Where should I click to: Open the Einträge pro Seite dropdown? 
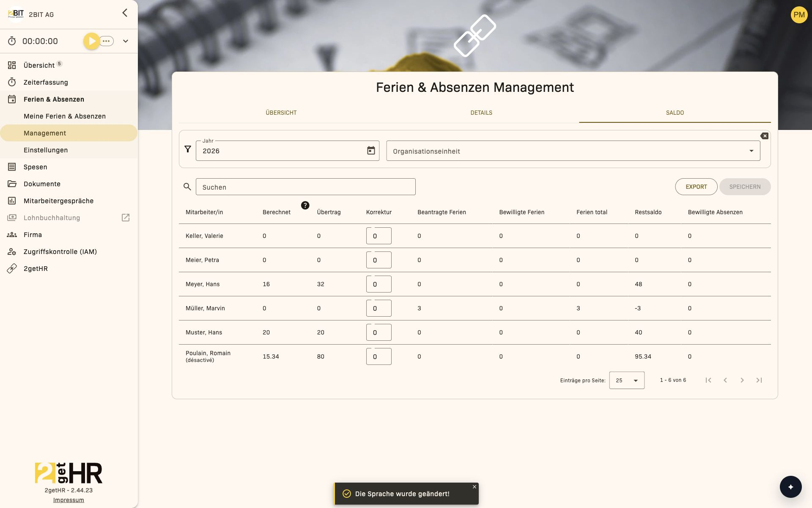point(627,380)
